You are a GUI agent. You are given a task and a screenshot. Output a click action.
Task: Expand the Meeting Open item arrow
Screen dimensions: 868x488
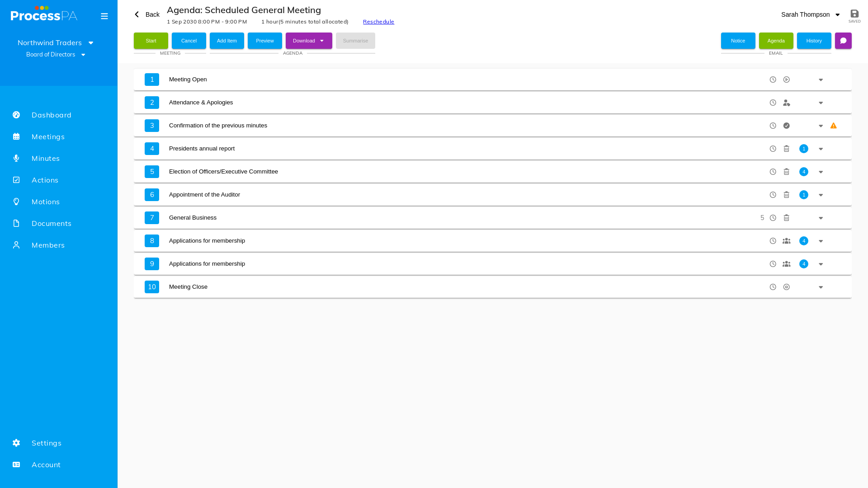click(821, 80)
